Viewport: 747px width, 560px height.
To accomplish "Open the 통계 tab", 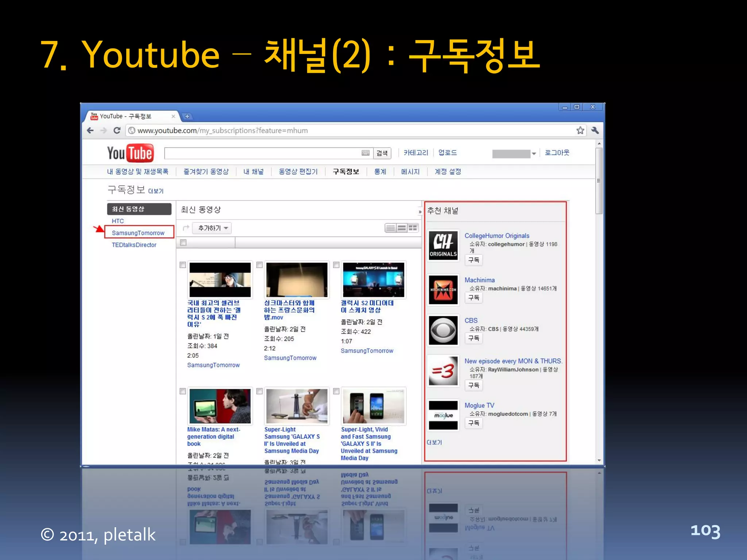I will coord(380,171).
